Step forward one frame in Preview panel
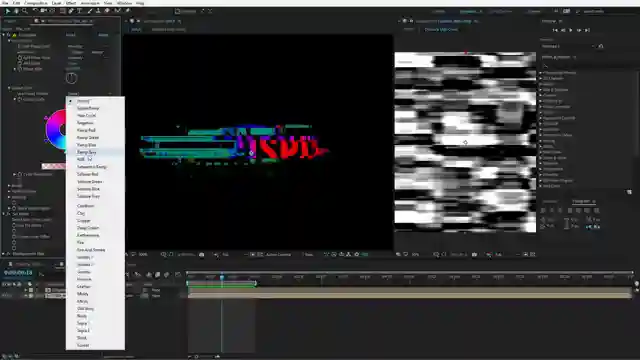The image size is (640, 360). tap(579, 30)
